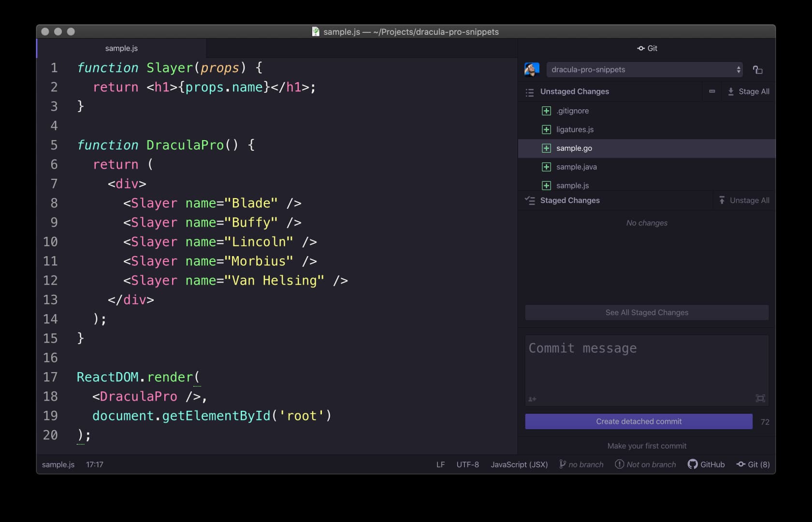Stage .gitignore with its plus icon

tap(546, 111)
